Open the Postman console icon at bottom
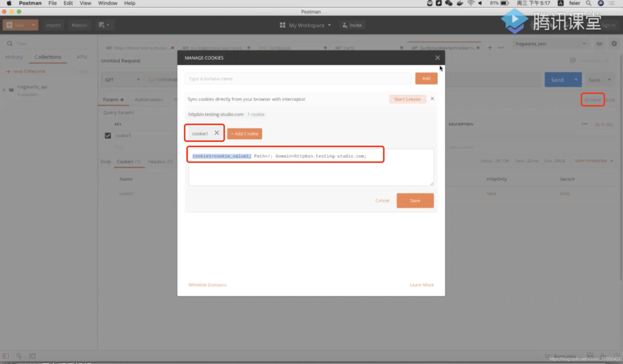This screenshot has height=364, width=623. 32,356
